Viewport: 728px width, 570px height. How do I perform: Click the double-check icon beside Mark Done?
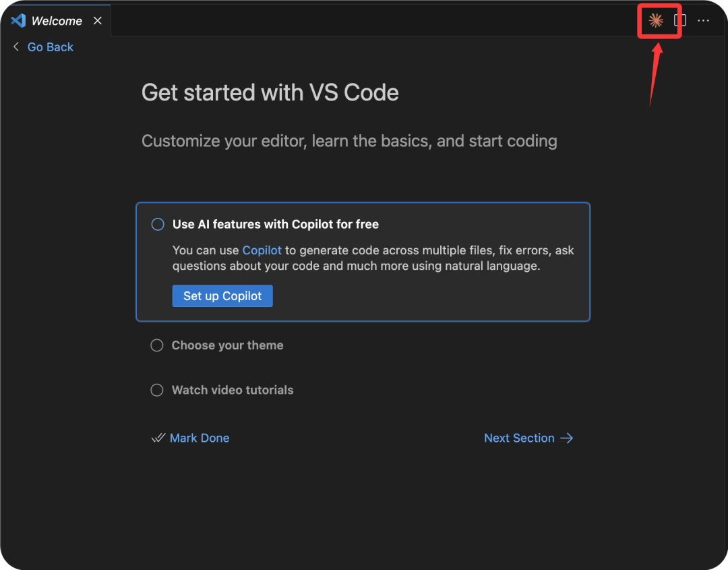coord(158,438)
